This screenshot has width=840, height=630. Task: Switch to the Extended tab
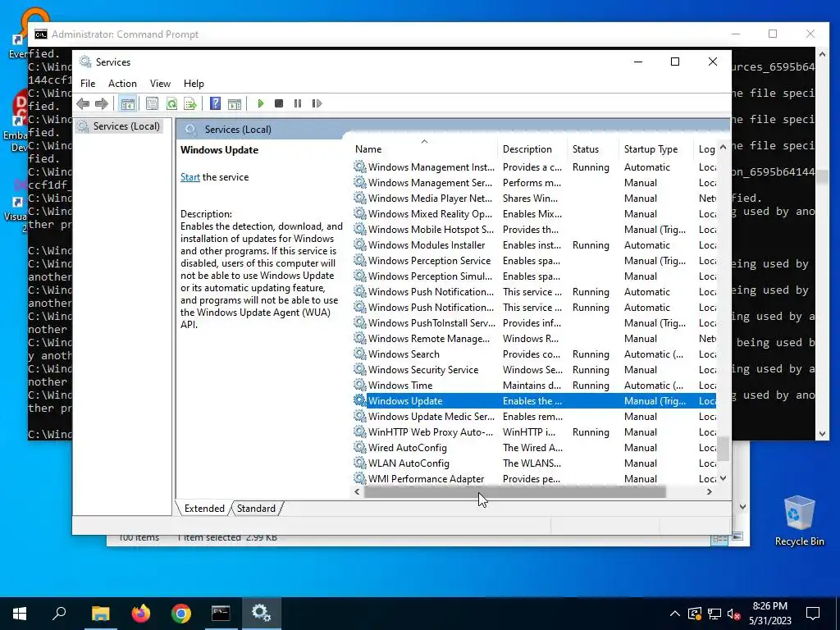204,509
